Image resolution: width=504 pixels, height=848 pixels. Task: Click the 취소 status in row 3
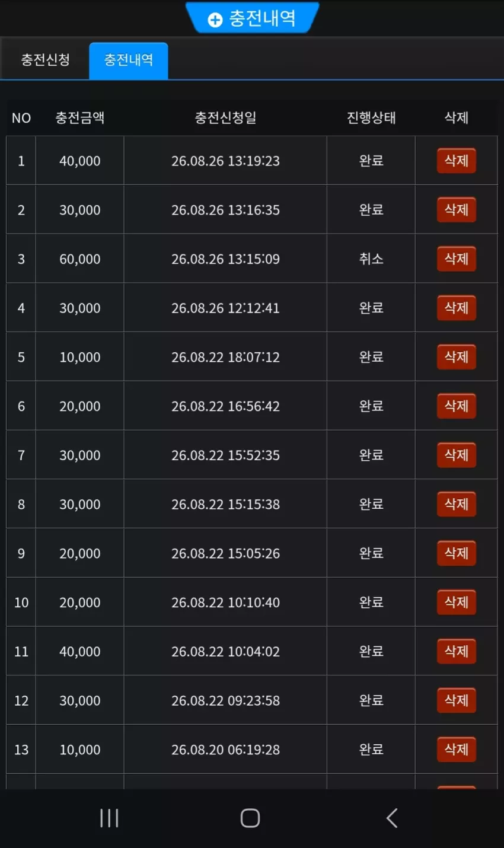point(371,259)
